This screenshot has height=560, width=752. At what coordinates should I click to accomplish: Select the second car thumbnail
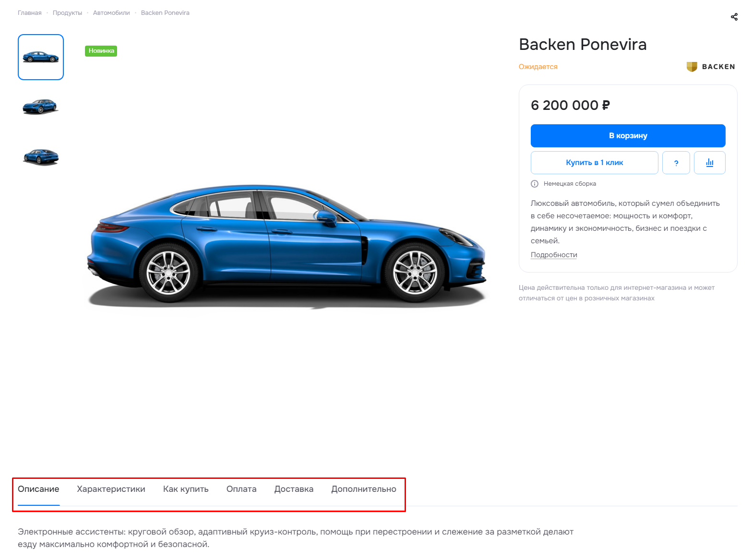point(41,107)
